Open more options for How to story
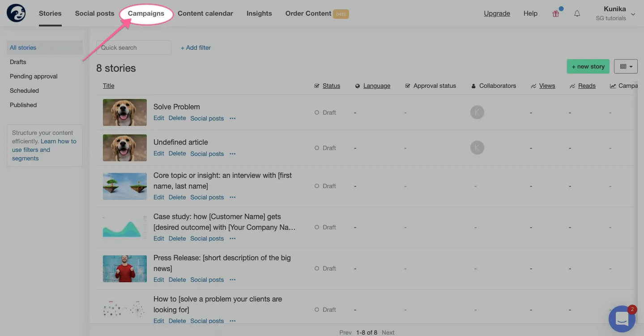 pos(233,321)
